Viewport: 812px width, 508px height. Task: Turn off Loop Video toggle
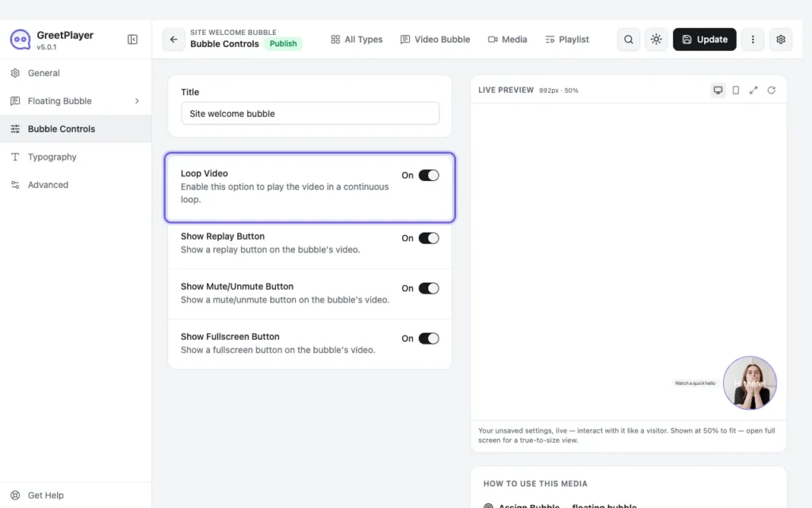[429, 175]
